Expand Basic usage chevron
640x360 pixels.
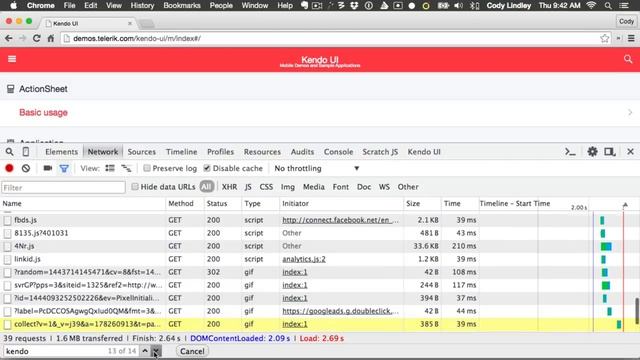click(630, 112)
